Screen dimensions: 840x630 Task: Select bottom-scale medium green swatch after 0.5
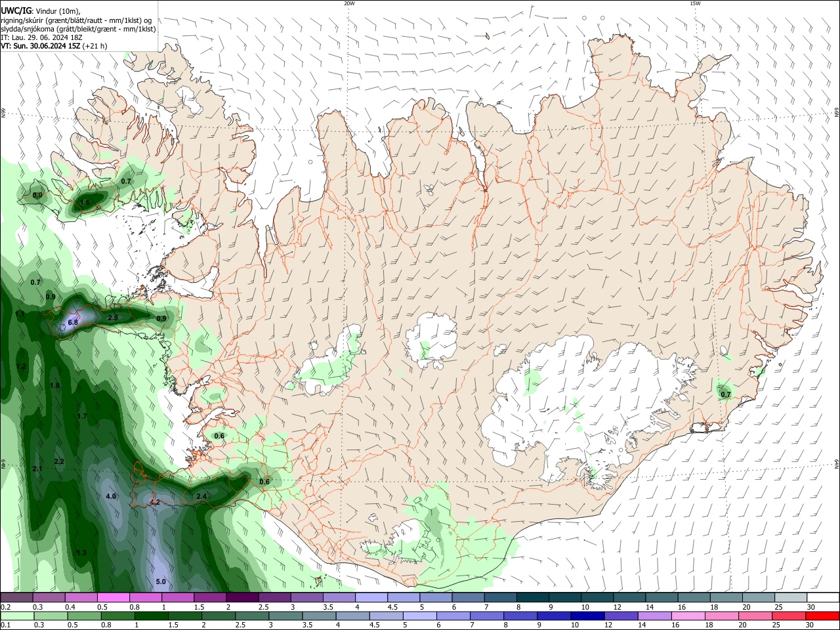[x=84, y=616]
